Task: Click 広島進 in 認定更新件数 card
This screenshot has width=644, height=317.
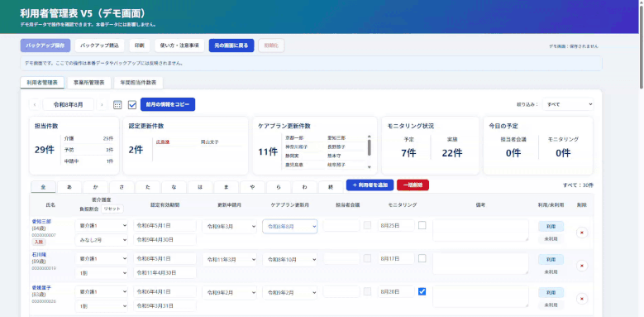Action: click(x=163, y=142)
